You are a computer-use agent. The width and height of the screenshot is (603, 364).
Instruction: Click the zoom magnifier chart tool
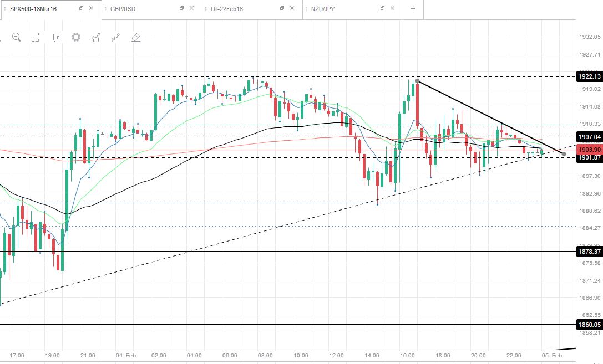[x=16, y=37]
